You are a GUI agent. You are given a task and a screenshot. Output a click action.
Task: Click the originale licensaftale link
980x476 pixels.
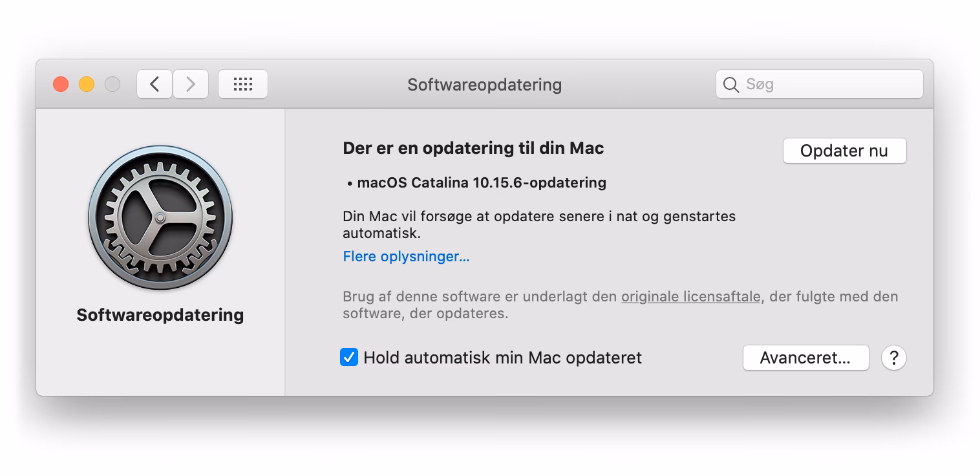(x=690, y=297)
